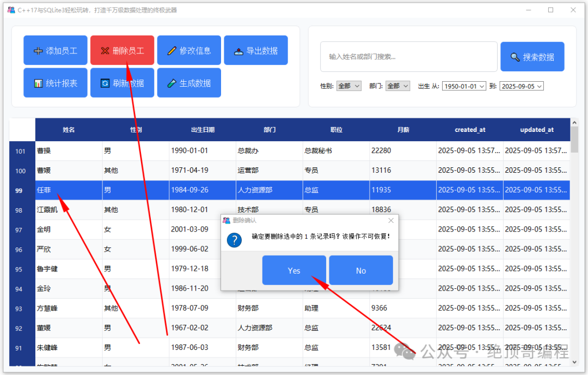
Task: Click salary cell 13116
Action: pyautogui.click(x=403, y=171)
